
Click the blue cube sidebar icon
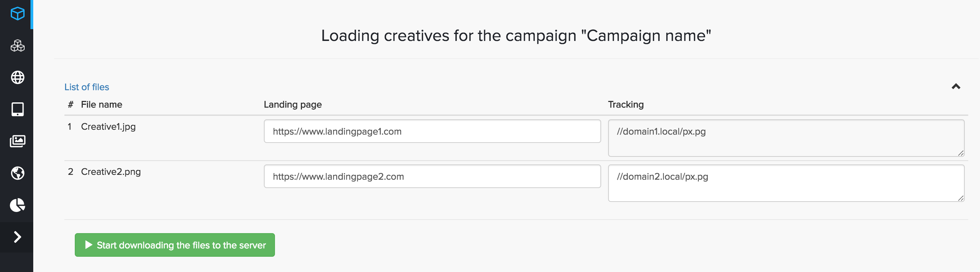pos(17,14)
